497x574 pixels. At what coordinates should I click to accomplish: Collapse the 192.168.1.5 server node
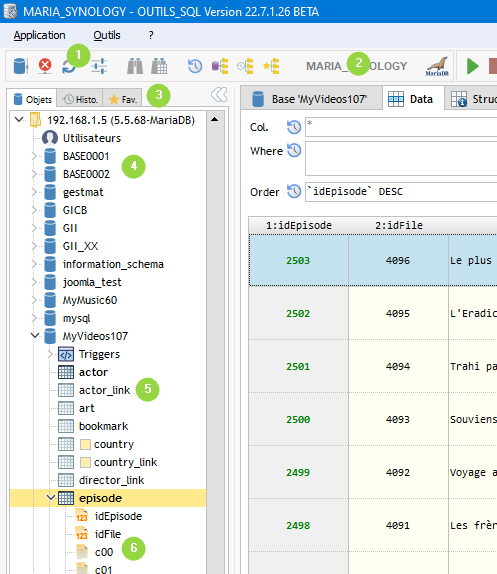19,120
